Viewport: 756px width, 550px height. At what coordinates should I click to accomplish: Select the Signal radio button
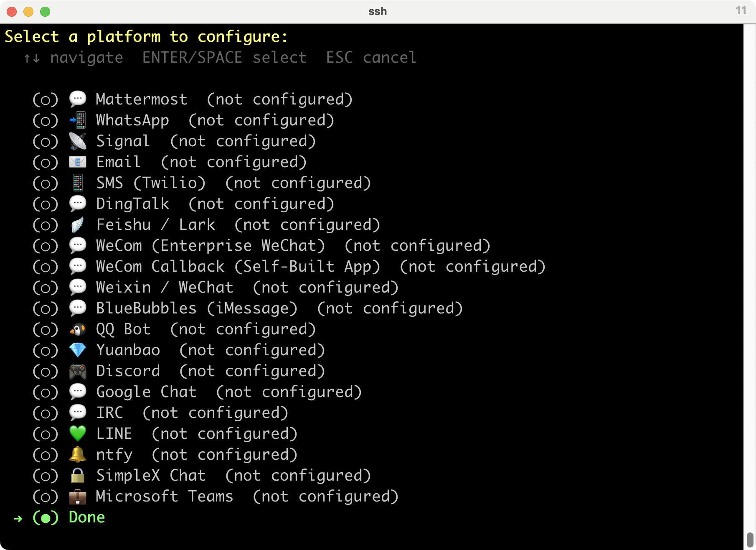46,141
